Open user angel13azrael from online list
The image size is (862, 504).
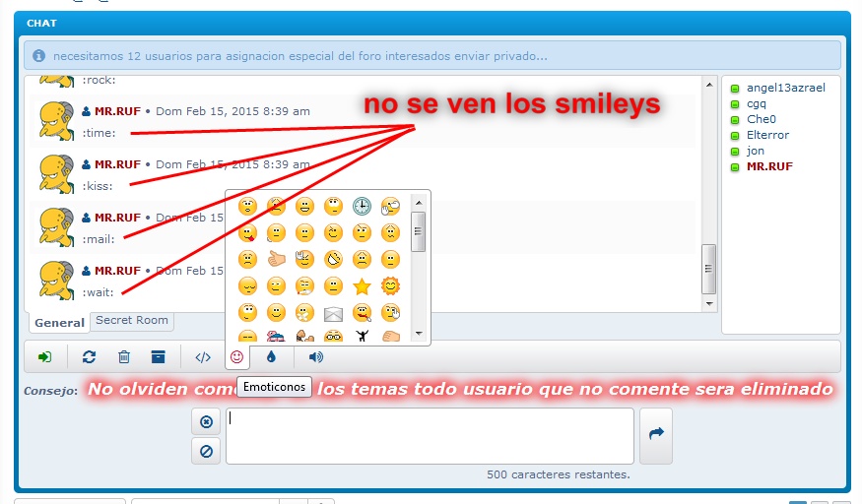[x=785, y=88]
